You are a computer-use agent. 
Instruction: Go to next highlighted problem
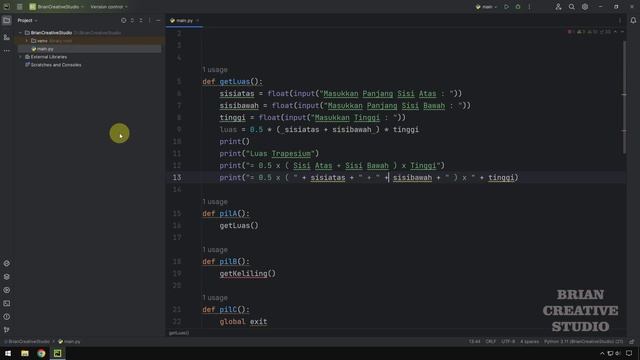(x=622, y=32)
